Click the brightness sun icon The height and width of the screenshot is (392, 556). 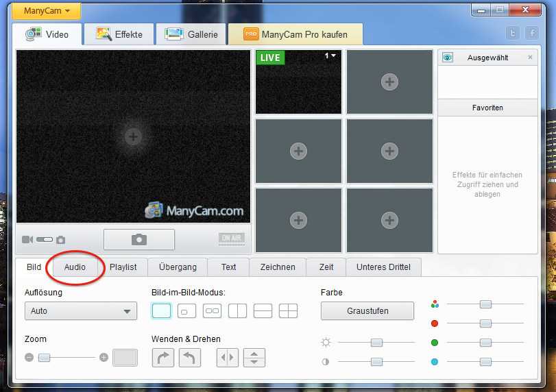[x=326, y=343]
